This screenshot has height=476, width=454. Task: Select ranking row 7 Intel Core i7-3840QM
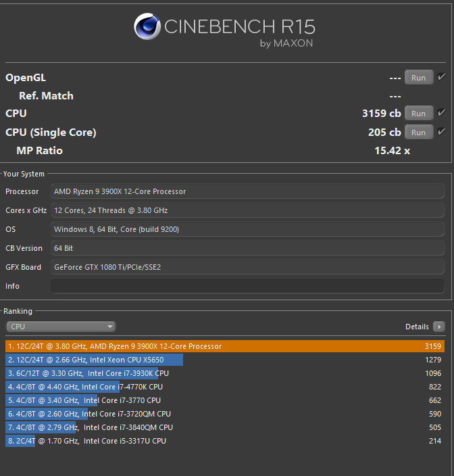pos(225,427)
